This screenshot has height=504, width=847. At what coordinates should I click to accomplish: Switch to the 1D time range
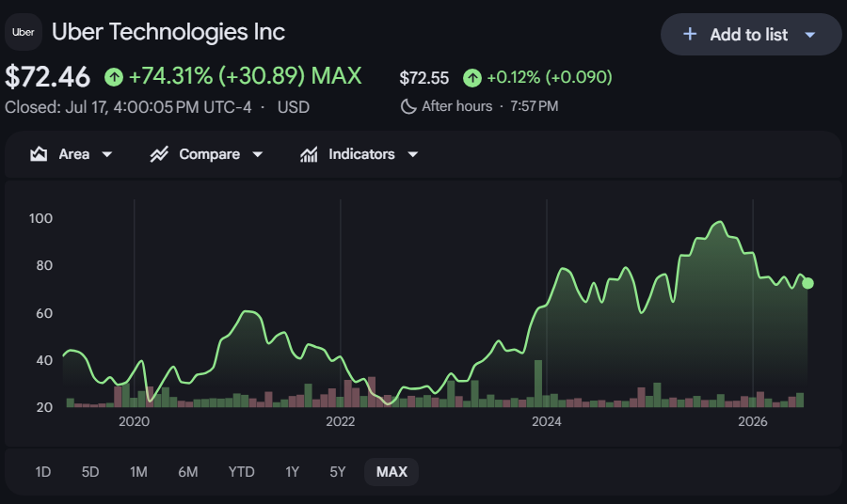tap(42, 472)
